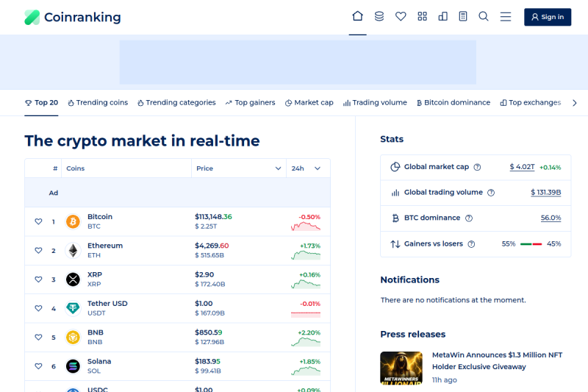Open the Solana coin name link

pos(99,362)
